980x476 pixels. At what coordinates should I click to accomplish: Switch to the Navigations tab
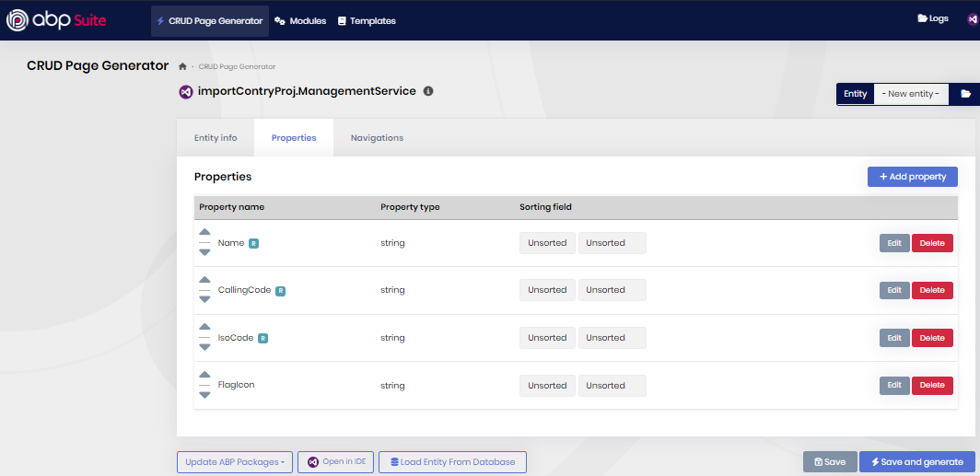click(377, 138)
